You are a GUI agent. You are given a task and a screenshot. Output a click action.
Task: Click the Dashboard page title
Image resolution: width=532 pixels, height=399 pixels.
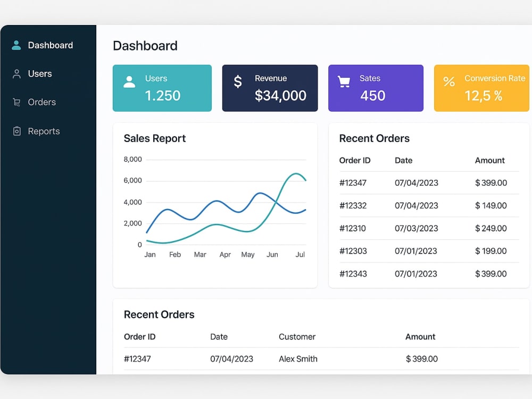tap(145, 46)
